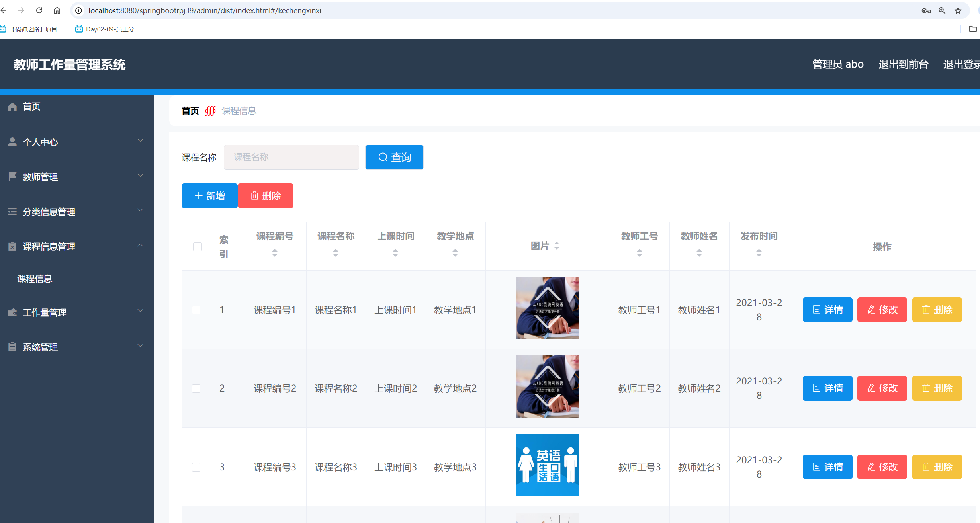980x523 pixels.
Task: Click the browser reload page icon
Action: (39, 10)
